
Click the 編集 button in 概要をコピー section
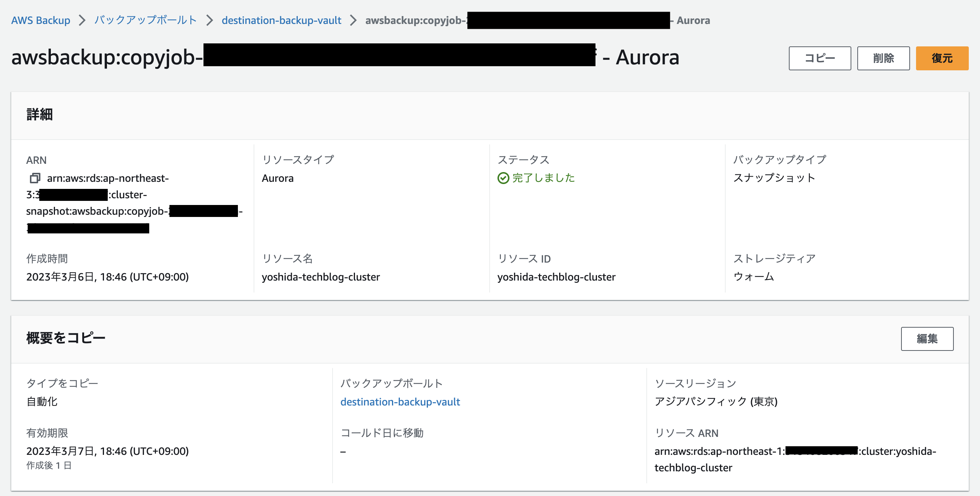tap(927, 339)
